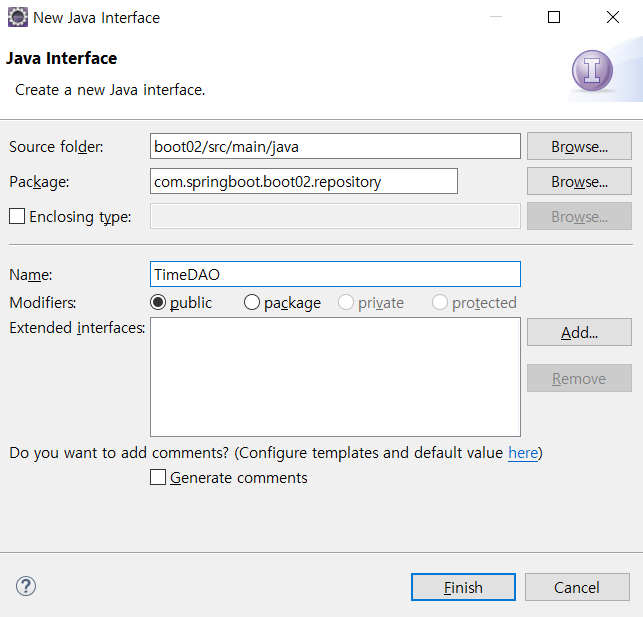Click Finish to create the interface

click(x=463, y=587)
